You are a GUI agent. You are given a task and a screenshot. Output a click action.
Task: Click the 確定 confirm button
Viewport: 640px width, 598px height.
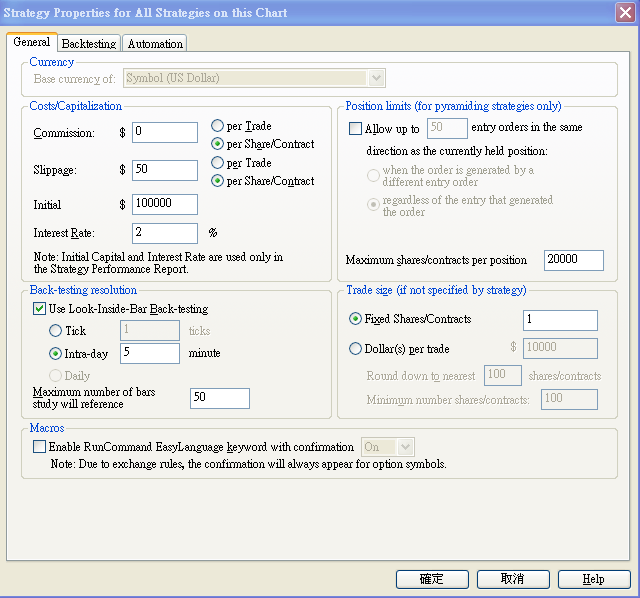pos(432,579)
